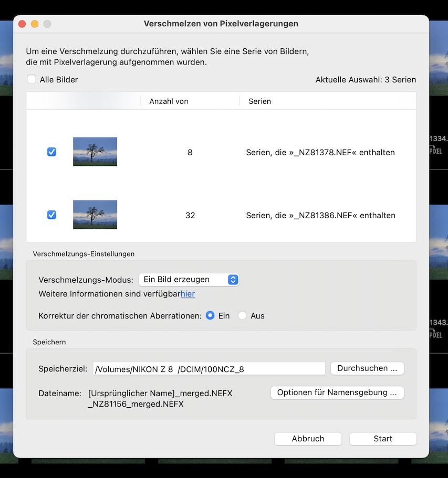Viewport: 448px width, 478px height.
Task: Check the 'Alle Bilder' checkbox
Action: [32, 79]
